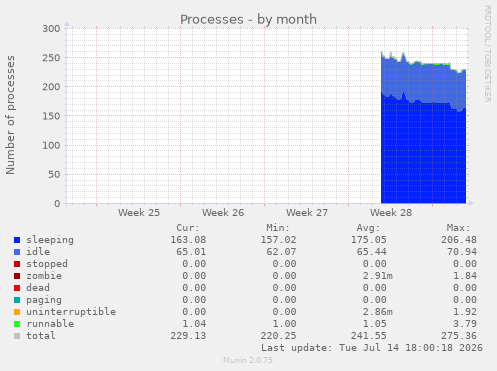Click the 'Max:' column header

(x=458, y=228)
